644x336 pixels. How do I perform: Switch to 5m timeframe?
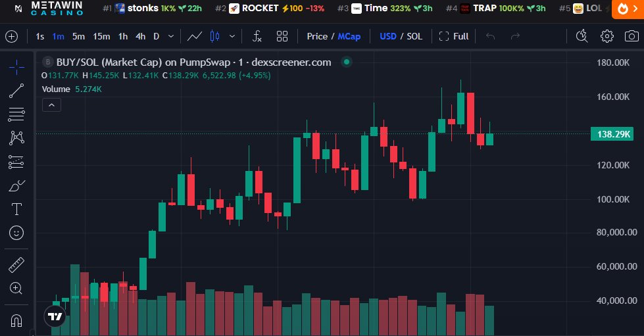pos(78,37)
